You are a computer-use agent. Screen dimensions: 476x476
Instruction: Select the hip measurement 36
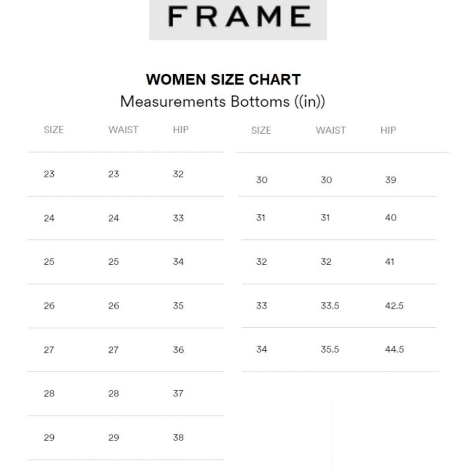coord(178,350)
